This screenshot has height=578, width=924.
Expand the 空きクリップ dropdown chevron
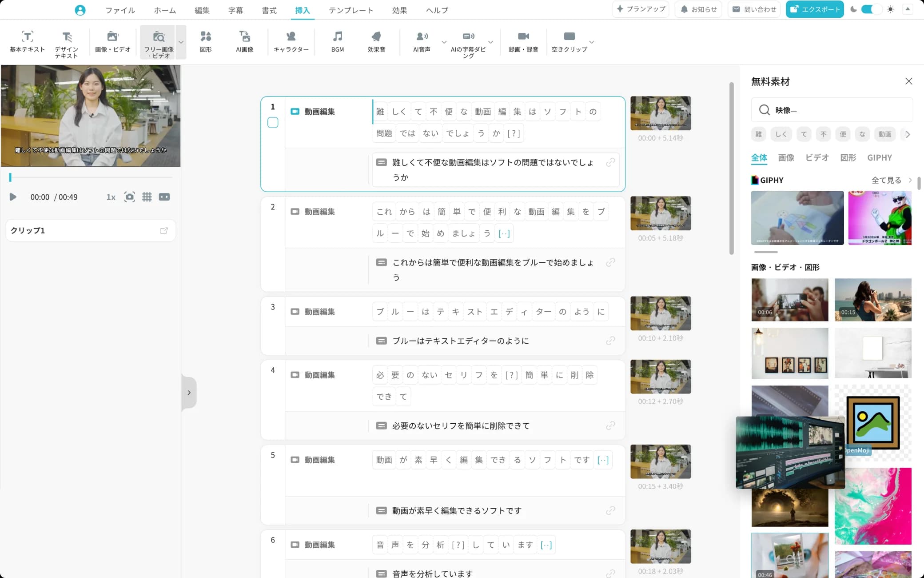coord(591,42)
